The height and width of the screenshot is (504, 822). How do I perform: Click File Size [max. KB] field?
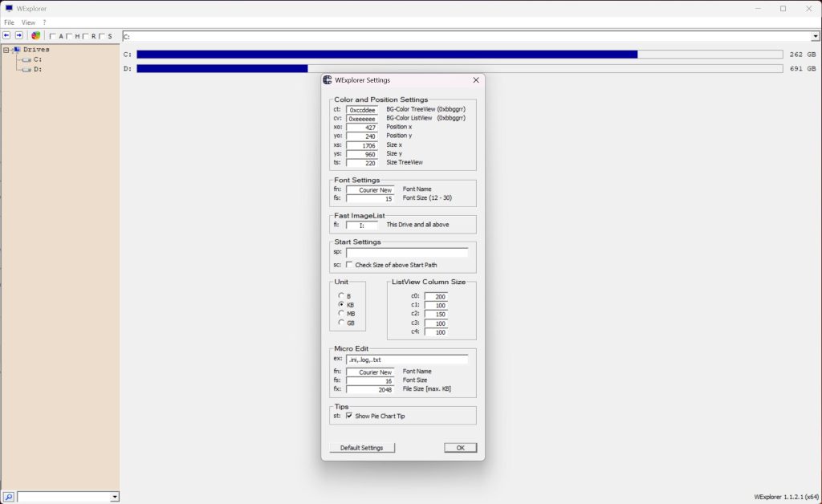[370, 389]
